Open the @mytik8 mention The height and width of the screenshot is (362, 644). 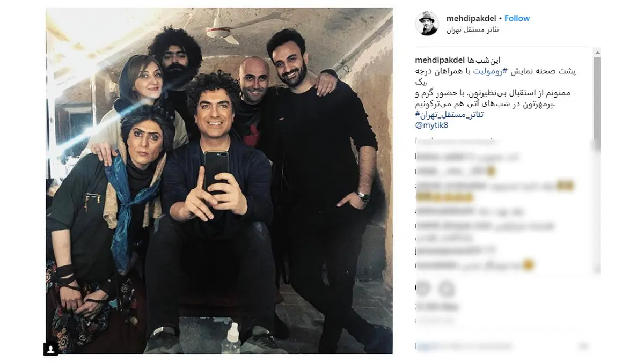coord(431,125)
